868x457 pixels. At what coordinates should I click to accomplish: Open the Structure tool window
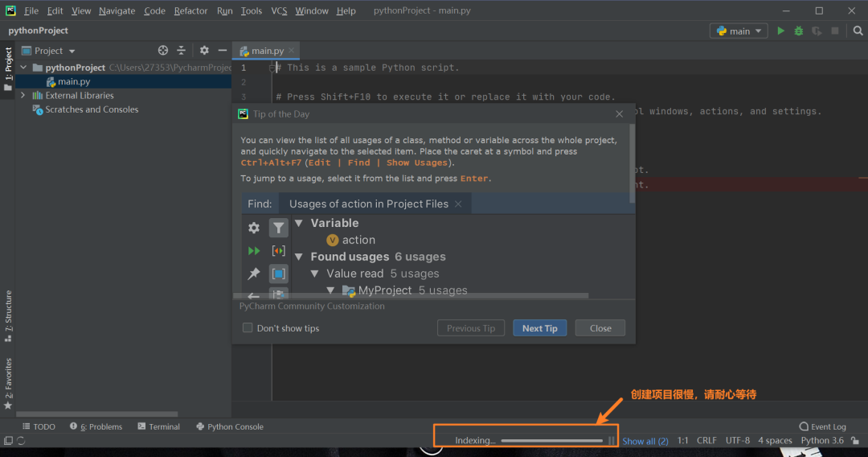(8, 316)
